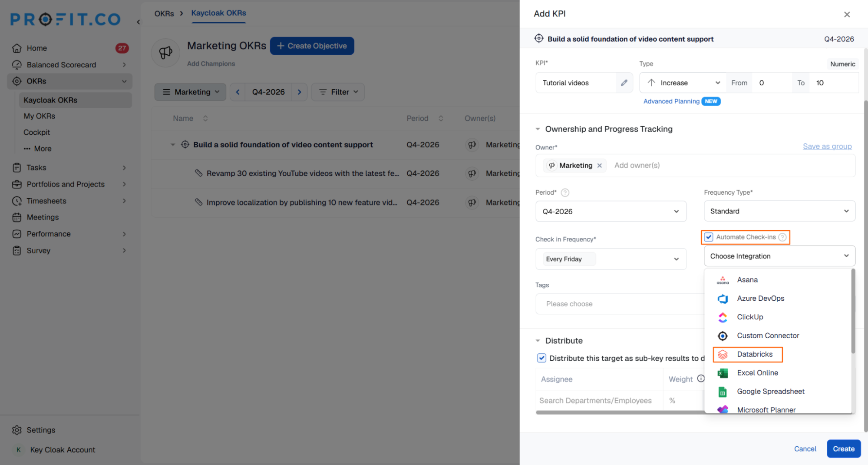Open the Period Q4-2026 dropdown

tap(611, 212)
